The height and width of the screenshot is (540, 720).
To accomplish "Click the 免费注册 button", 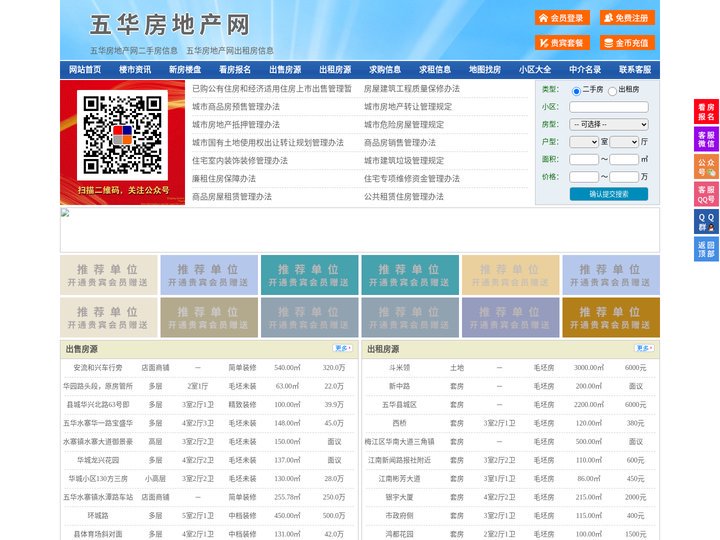I will coord(627,18).
